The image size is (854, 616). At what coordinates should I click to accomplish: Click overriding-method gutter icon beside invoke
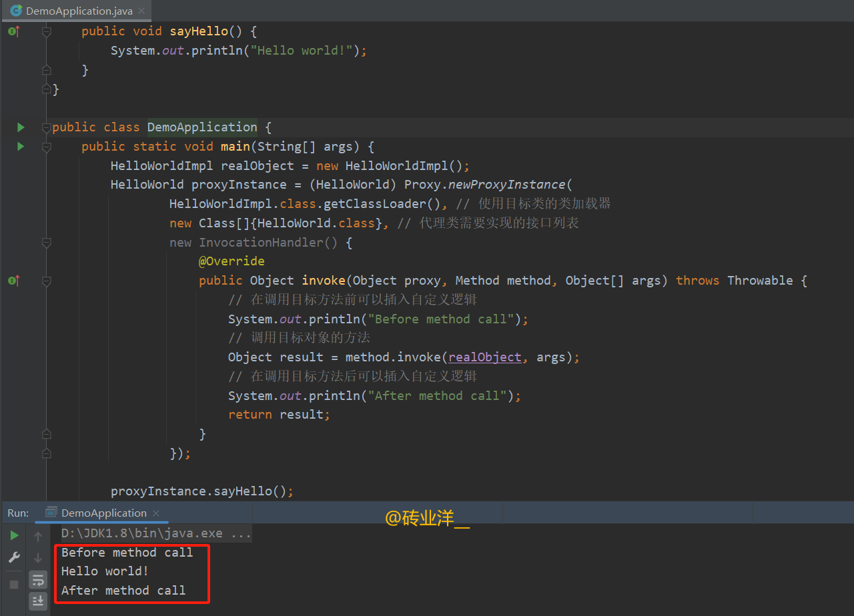pyautogui.click(x=13, y=280)
